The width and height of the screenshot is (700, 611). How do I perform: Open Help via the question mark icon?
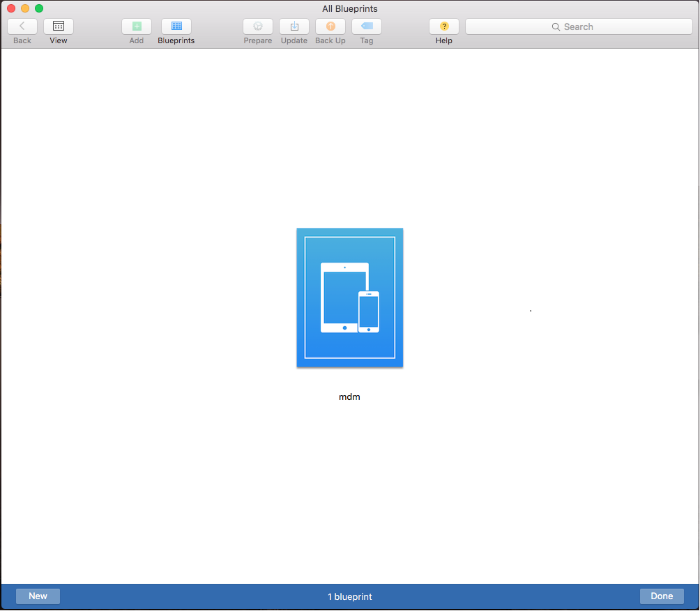coord(444,26)
